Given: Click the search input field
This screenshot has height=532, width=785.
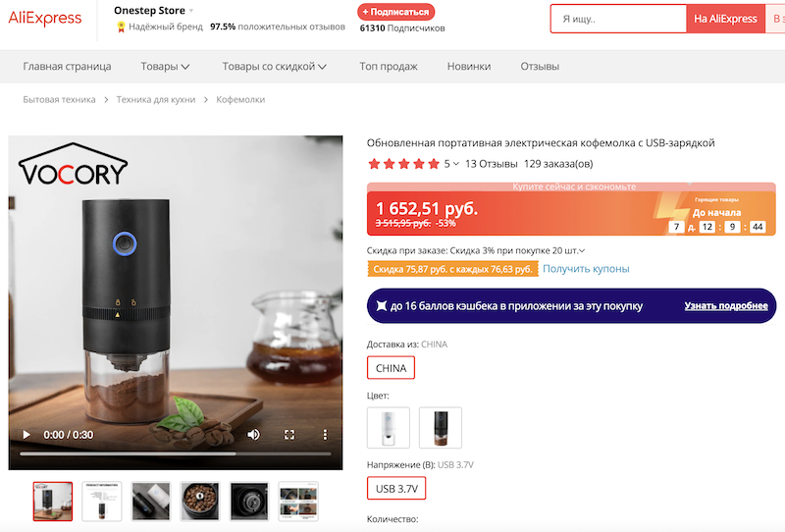Looking at the screenshot, I should pyautogui.click(x=617, y=19).
